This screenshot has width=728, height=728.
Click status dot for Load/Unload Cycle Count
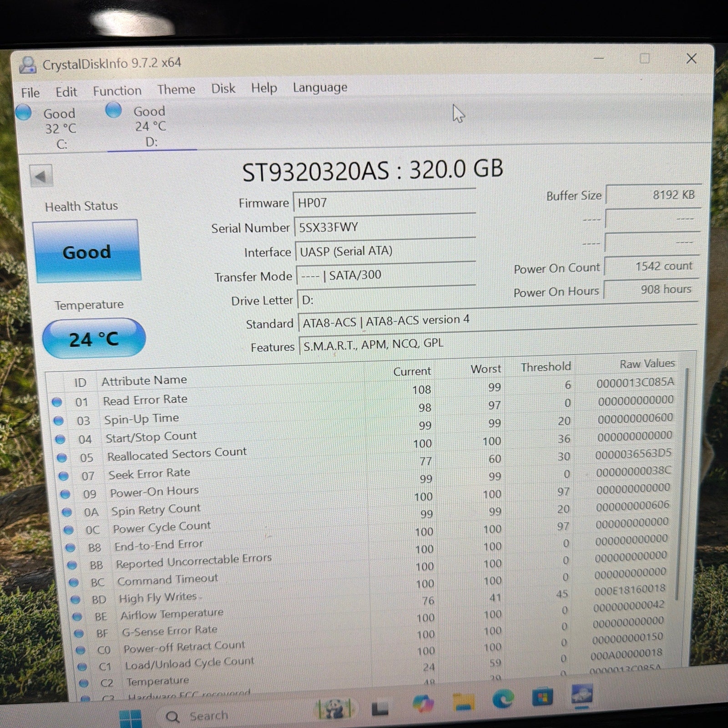coord(82,667)
